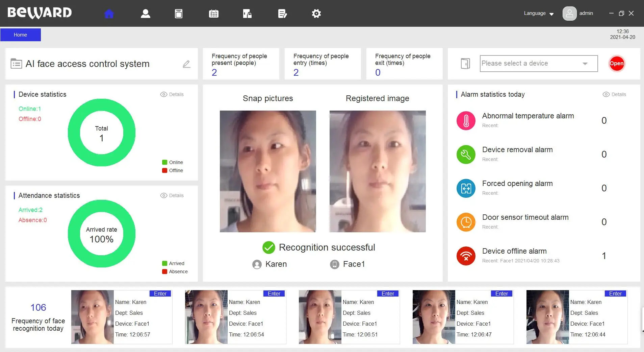This screenshot has height=352, width=644.
Task: Click Enter tag on 12:06:57 record
Action: [x=160, y=294]
